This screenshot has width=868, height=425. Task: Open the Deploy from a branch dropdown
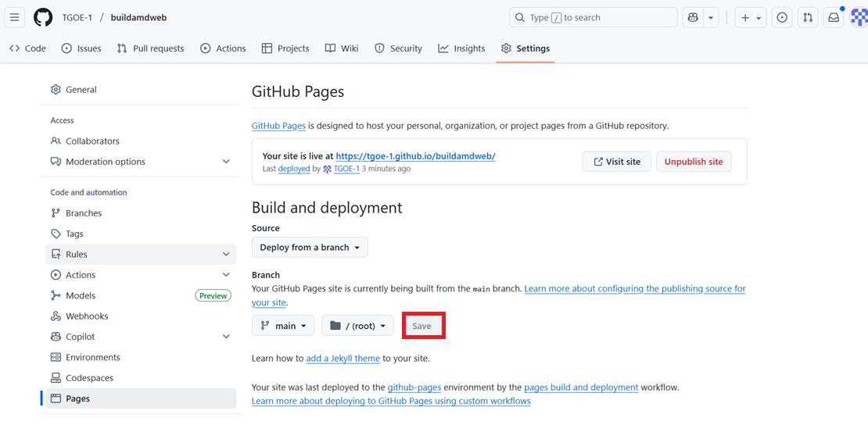coord(310,248)
